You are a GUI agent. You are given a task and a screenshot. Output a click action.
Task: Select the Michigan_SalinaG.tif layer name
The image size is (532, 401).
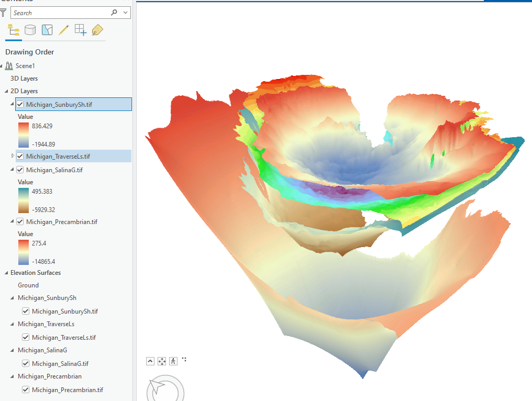click(54, 170)
